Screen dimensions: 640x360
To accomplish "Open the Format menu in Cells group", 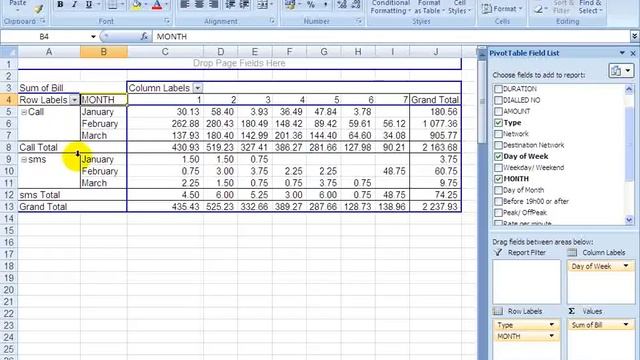I will pos(502,9).
